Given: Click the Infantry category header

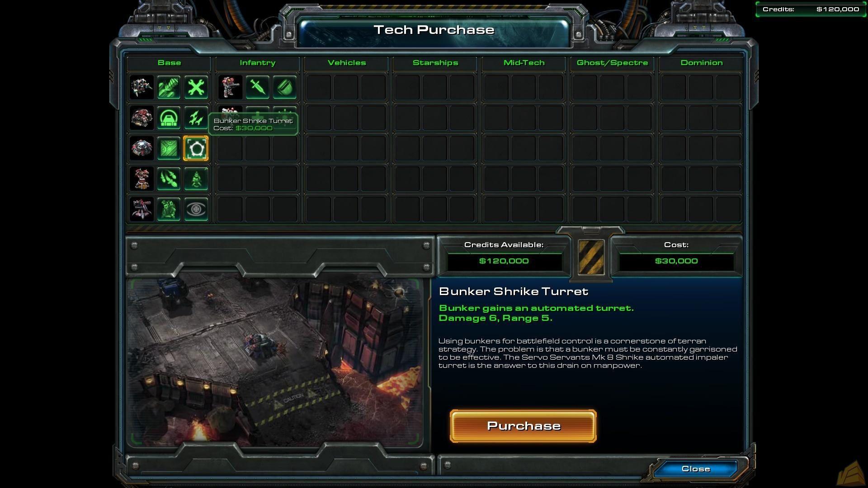Looking at the screenshot, I should click(x=257, y=63).
